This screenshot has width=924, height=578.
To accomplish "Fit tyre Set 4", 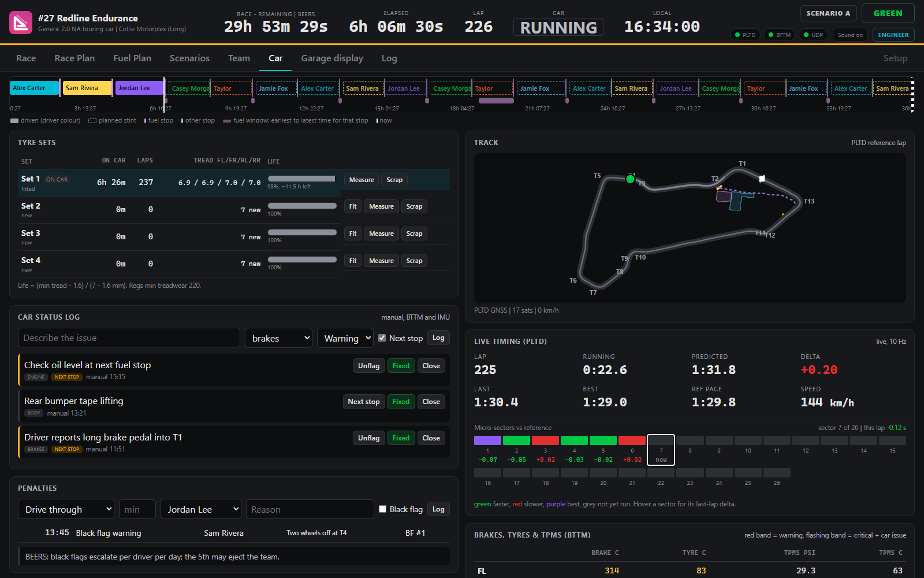I will pos(353,261).
